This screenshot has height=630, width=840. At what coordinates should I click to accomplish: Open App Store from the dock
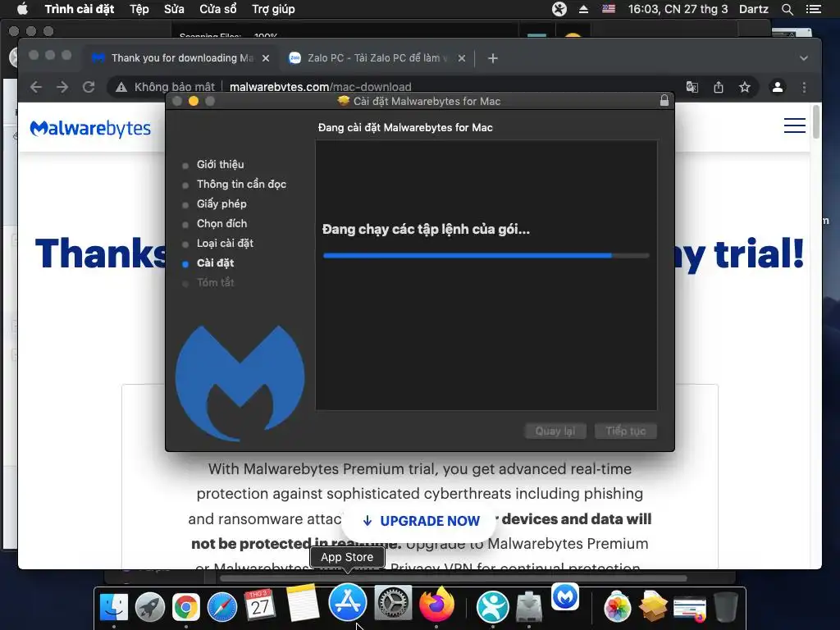pyautogui.click(x=347, y=602)
